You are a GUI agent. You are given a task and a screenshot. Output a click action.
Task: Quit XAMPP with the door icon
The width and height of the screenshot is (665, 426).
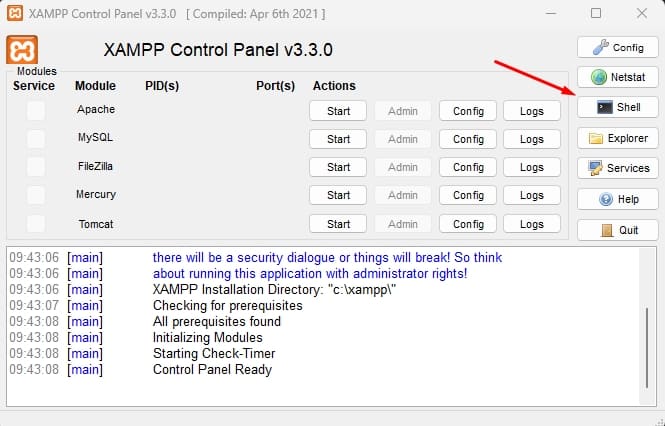tap(617, 230)
